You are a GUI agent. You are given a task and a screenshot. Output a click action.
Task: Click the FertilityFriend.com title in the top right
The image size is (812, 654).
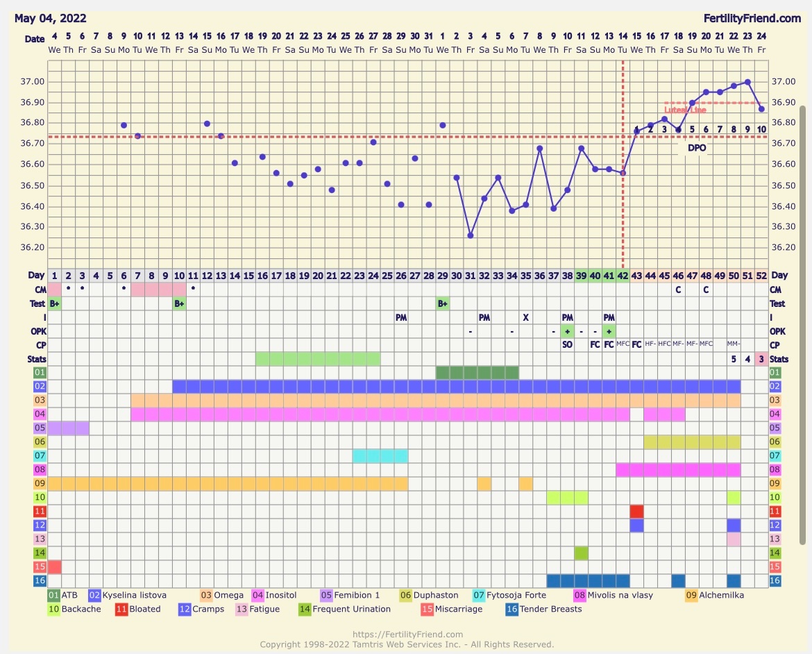pyautogui.click(x=752, y=19)
